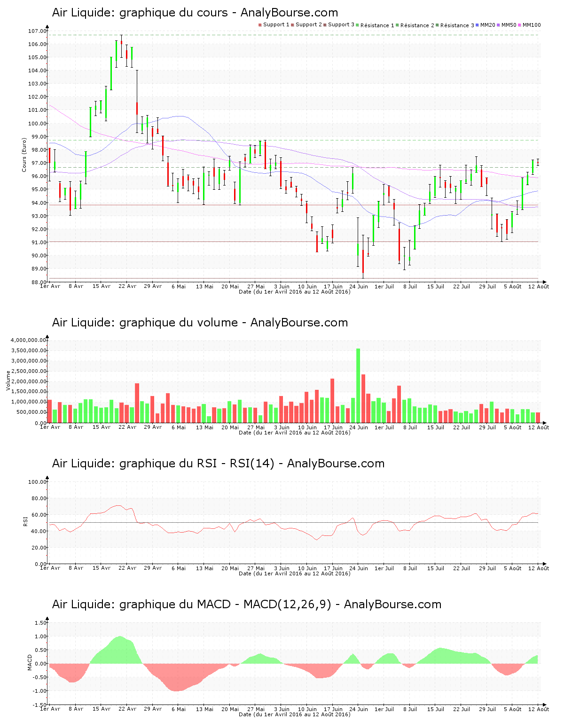Click the MM20 legend swatch

pos(477,25)
